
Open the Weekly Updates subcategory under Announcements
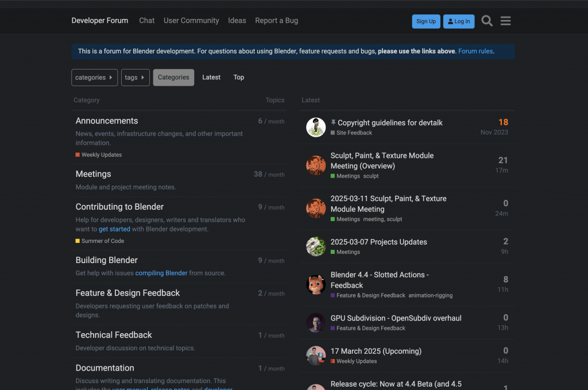pos(99,155)
